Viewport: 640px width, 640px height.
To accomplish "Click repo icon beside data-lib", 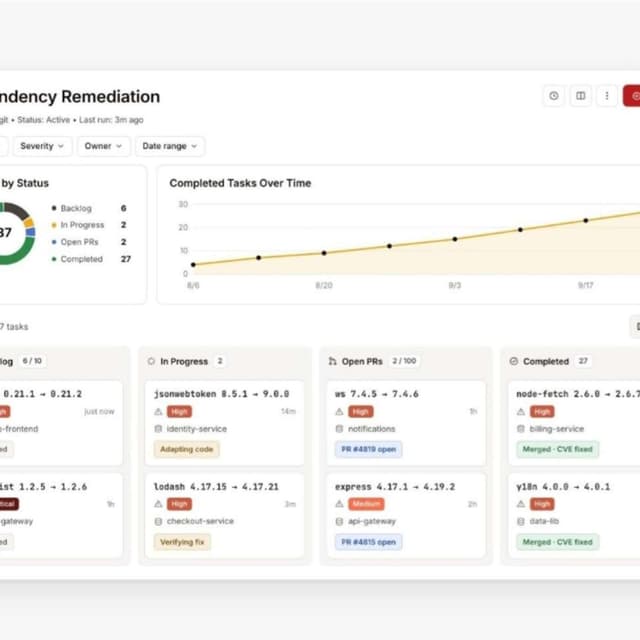I will (521, 521).
